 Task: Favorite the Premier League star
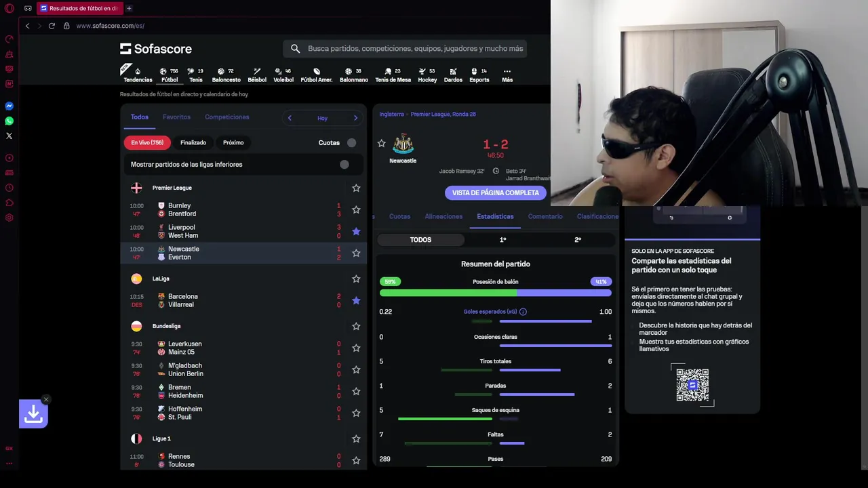356,188
